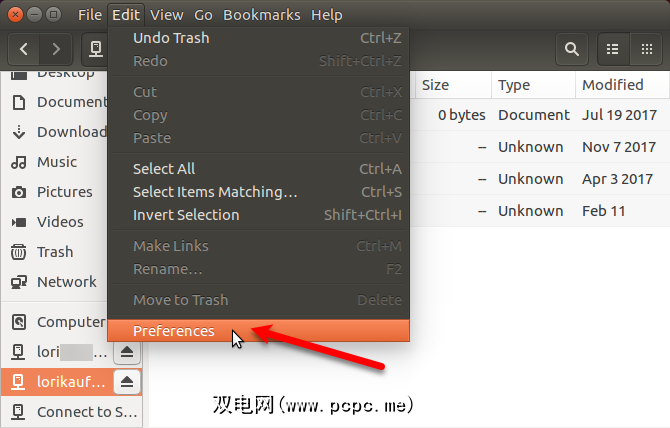Eject the highlighted lorikauf mount
The height and width of the screenshot is (428, 670).
(x=128, y=381)
